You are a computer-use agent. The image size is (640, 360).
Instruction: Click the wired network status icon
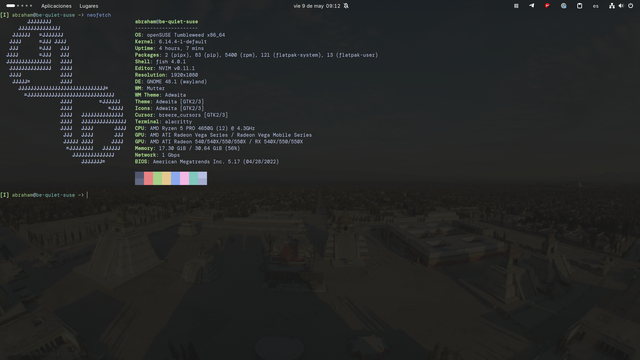point(611,6)
